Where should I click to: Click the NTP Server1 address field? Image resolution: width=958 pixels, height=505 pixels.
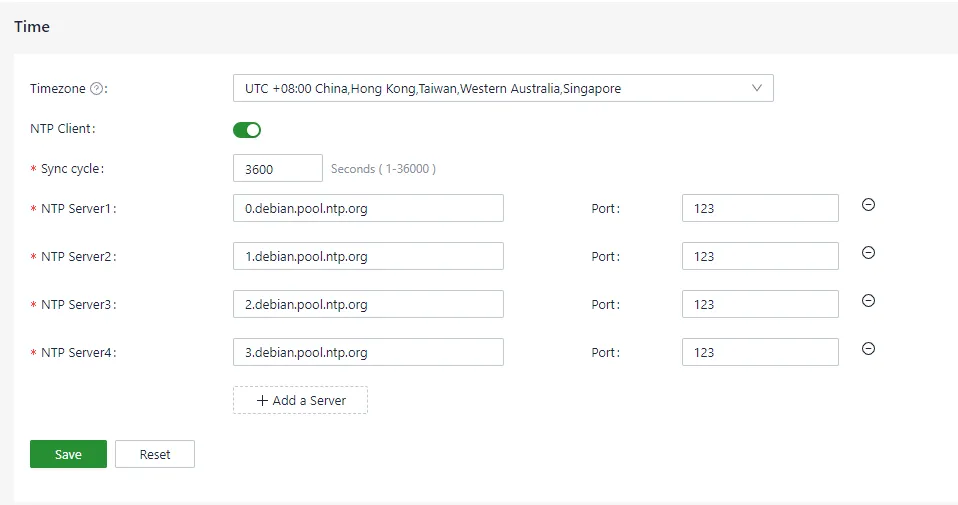(x=368, y=208)
